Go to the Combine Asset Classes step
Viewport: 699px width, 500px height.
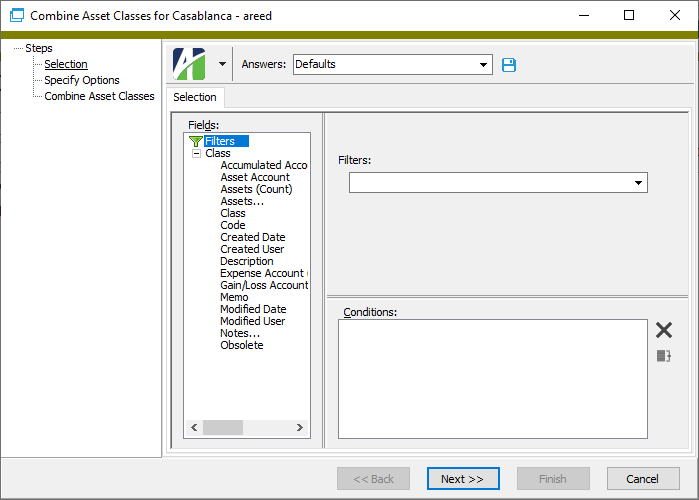(99, 96)
